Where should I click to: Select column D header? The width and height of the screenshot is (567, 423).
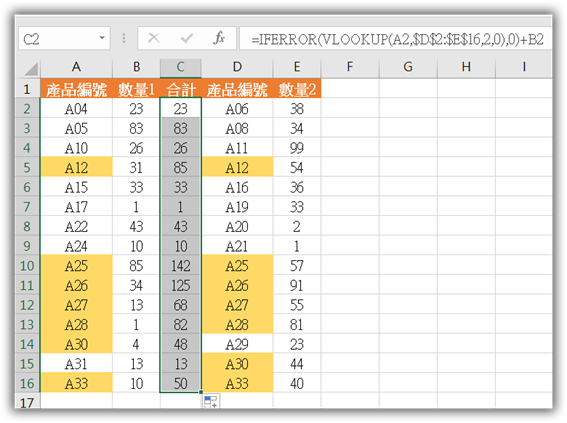(237, 67)
